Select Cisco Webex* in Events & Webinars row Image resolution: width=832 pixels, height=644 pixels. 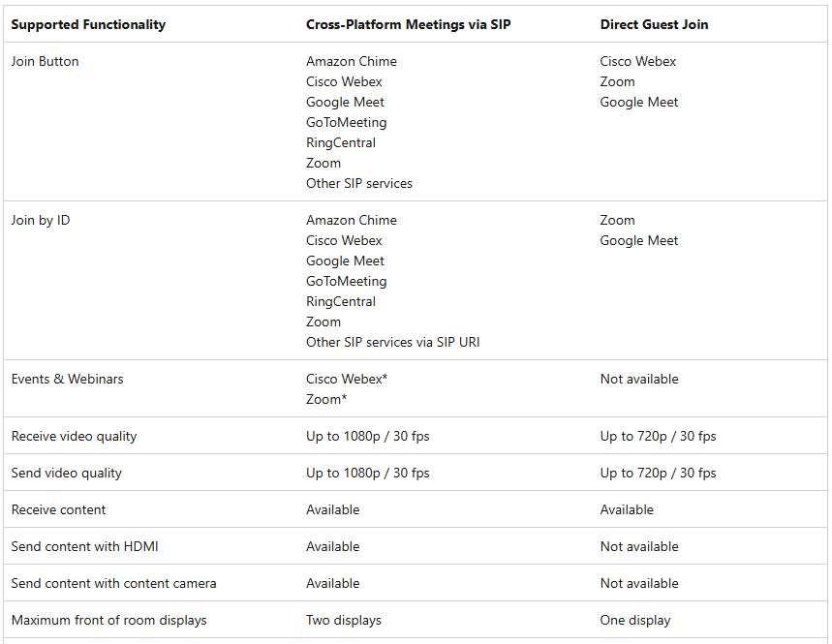(347, 379)
